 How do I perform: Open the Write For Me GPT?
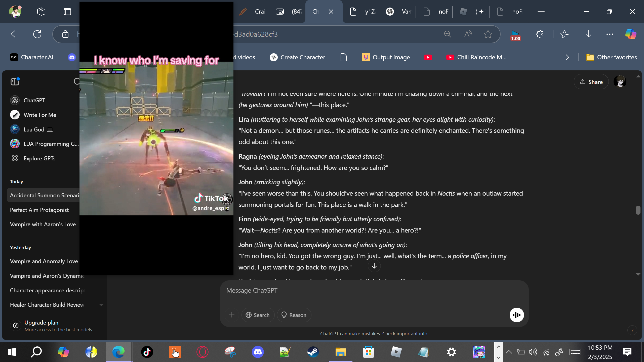pos(33,115)
